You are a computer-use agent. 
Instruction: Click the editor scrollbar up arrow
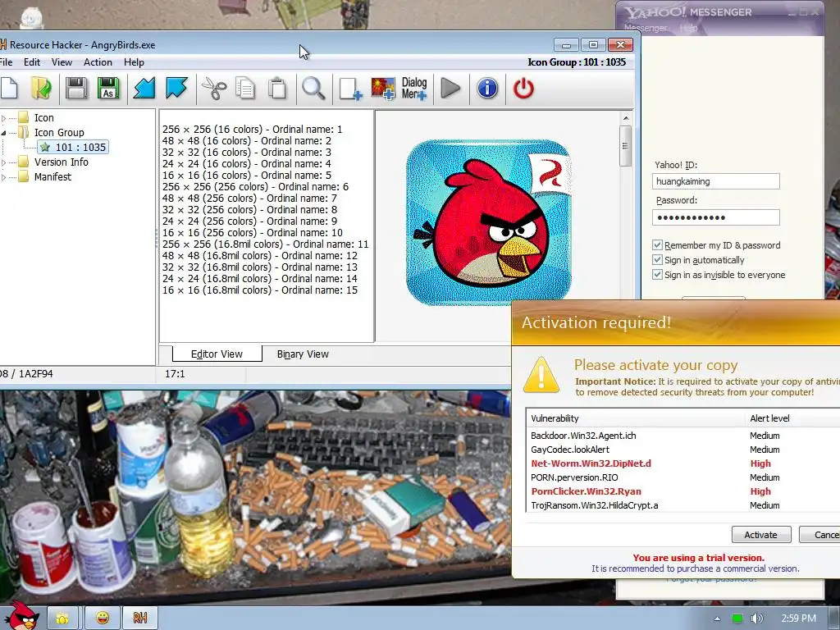[x=626, y=118]
